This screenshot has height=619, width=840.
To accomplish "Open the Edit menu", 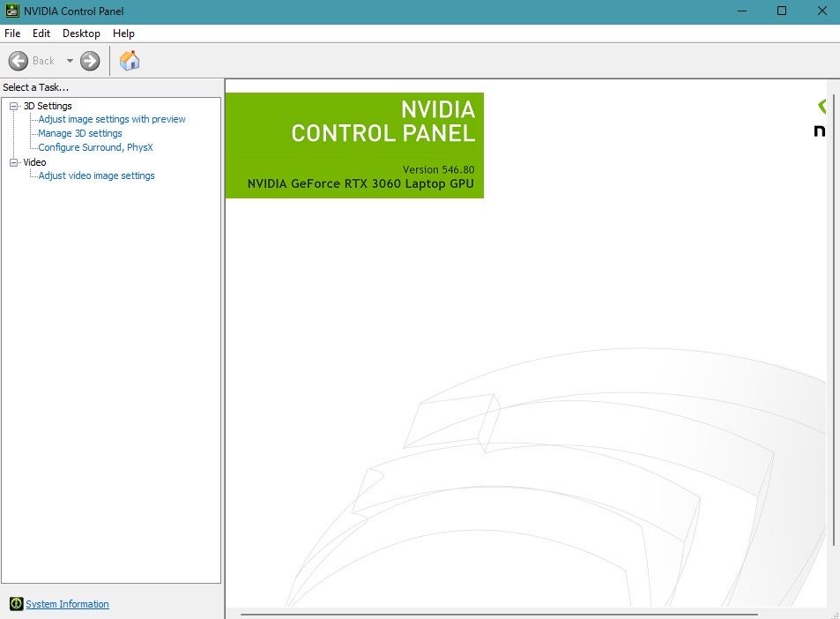I will point(41,34).
